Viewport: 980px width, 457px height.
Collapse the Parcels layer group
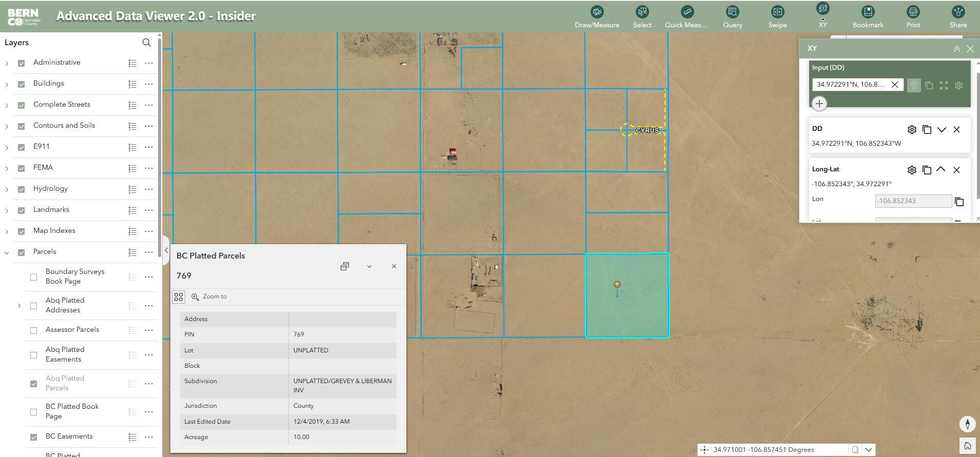(x=7, y=252)
